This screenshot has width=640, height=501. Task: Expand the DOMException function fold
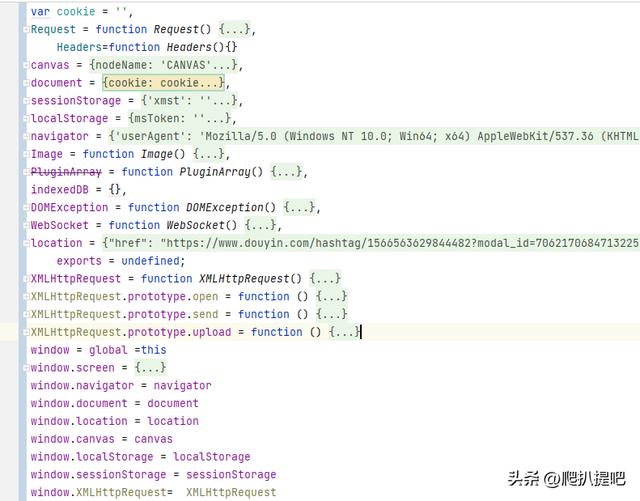click(299, 208)
